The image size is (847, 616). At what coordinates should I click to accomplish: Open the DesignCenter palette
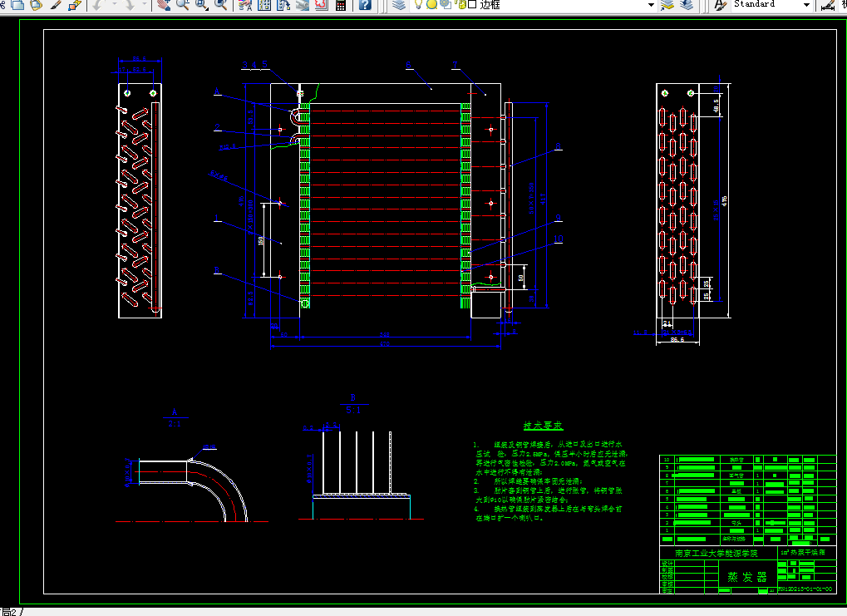(264, 5)
